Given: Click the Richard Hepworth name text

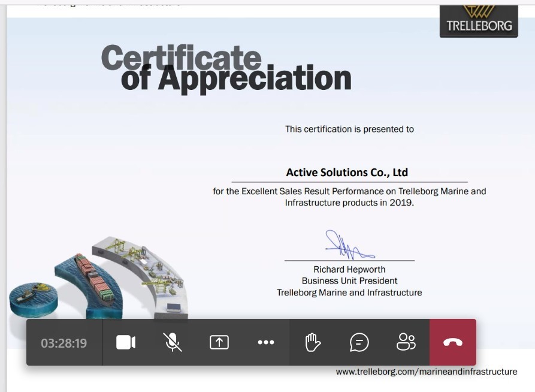Looking at the screenshot, I should click(x=349, y=269).
